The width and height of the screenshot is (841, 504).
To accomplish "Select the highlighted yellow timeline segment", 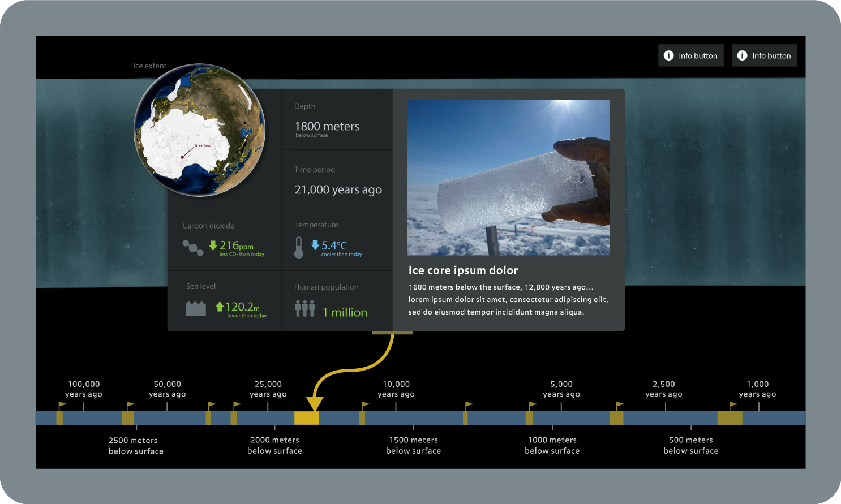I will point(306,418).
